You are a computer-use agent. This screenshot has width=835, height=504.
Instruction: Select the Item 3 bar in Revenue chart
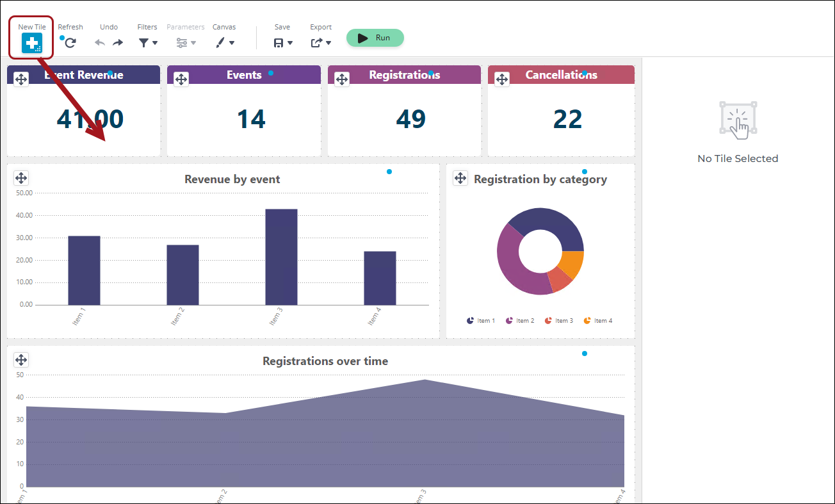(281, 257)
